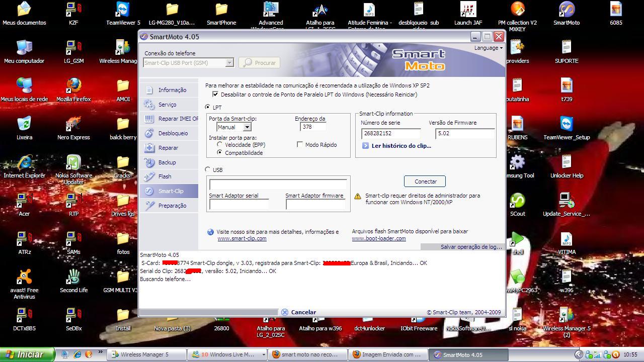The image size is (644, 362).
Task: Open the Flash sidebar section
Action: 169,176
